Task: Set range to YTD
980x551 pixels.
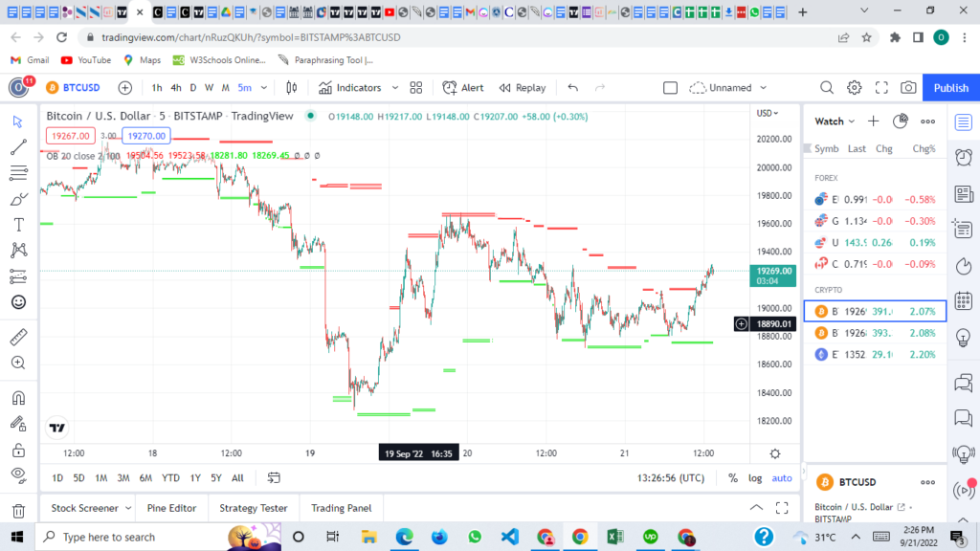Action: 170,478
